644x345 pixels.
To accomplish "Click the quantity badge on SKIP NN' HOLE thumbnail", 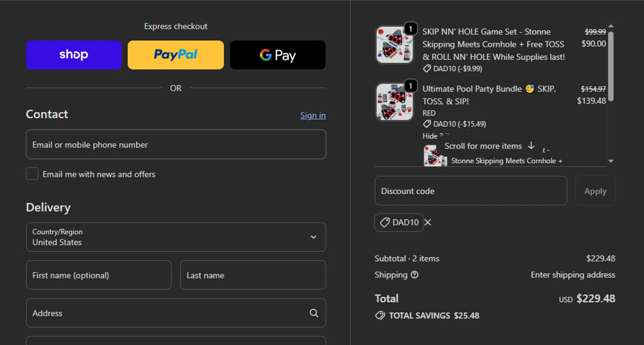I will 410,29.
